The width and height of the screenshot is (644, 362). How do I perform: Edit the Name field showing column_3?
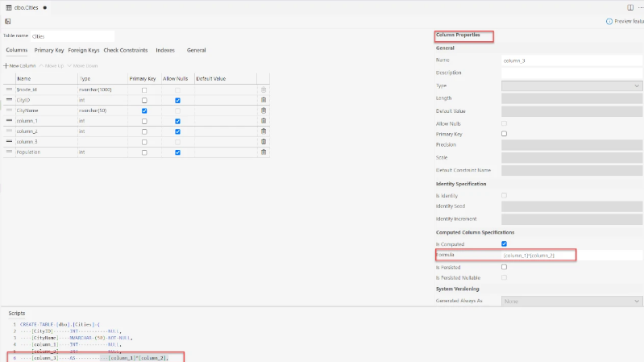(x=571, y=60)
